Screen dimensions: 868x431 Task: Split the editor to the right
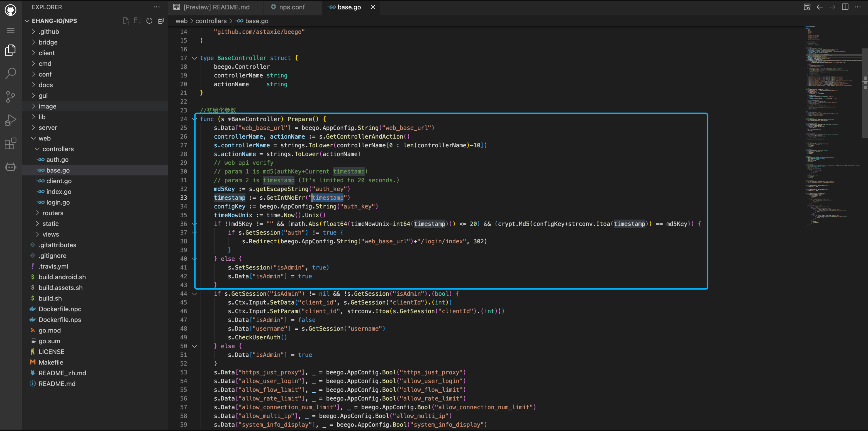(x=845, y=7)
